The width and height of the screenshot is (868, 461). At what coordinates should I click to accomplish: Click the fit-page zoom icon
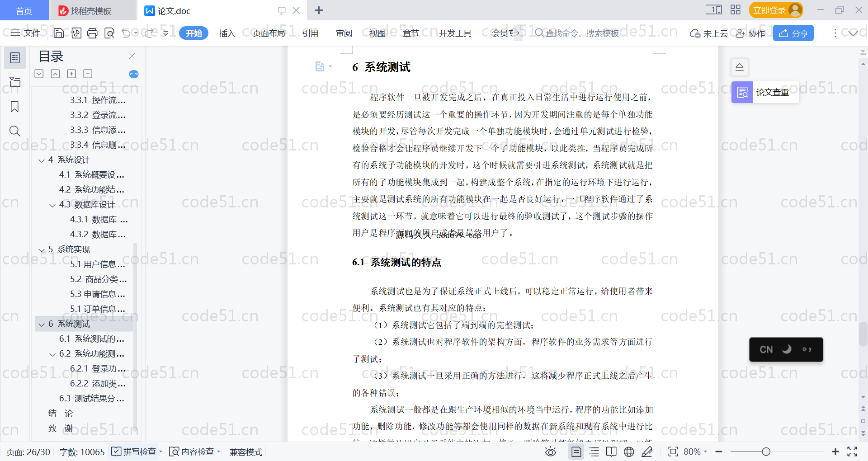[x=673, y=452]
